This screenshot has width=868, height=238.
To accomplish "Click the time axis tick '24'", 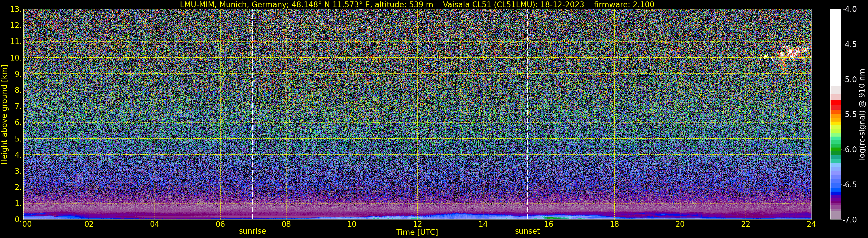I will [811, 224].
